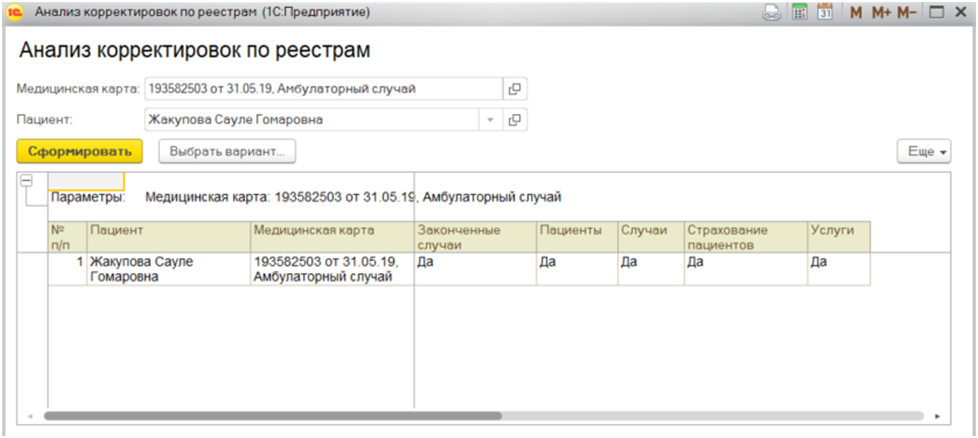978x438 pixels.
Task: Select the Случаи column header
Action: tap(651, 237)
